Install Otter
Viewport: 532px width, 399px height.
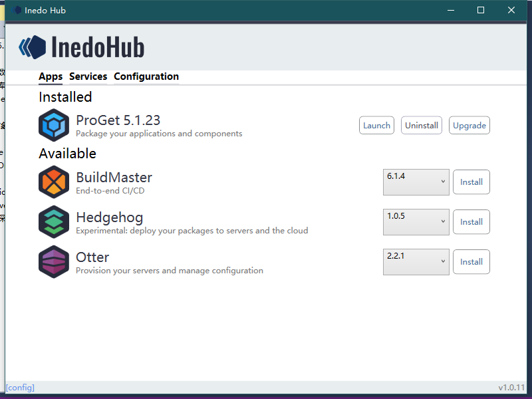pos(471,261)
